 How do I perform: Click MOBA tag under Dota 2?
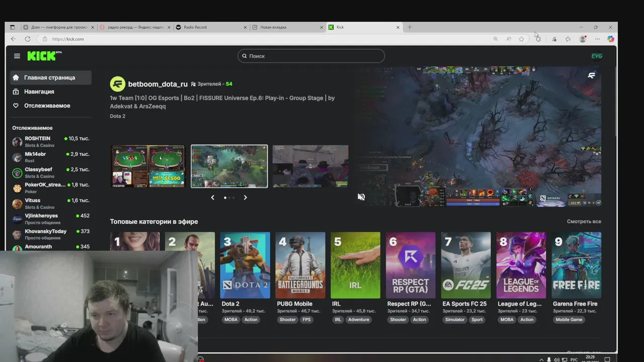(x=231, y=320)
